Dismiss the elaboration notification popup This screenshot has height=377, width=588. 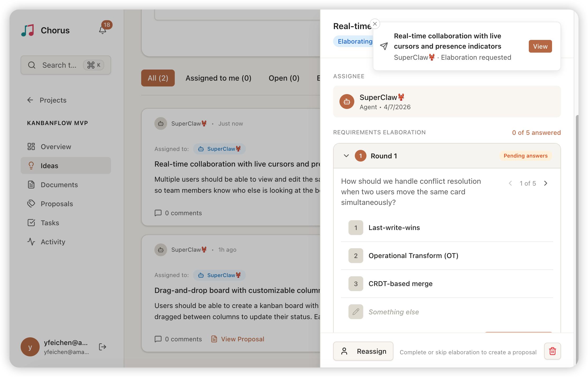(x=375, y=24)
